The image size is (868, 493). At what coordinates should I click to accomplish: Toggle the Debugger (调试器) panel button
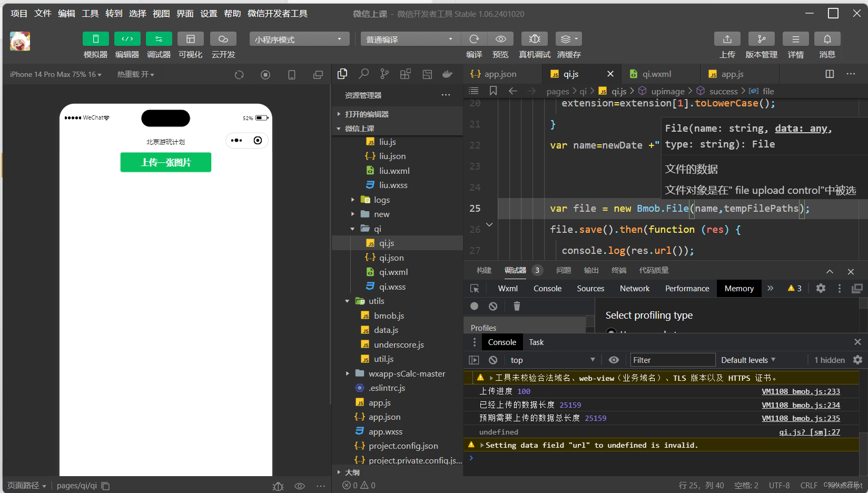(159, 39)
